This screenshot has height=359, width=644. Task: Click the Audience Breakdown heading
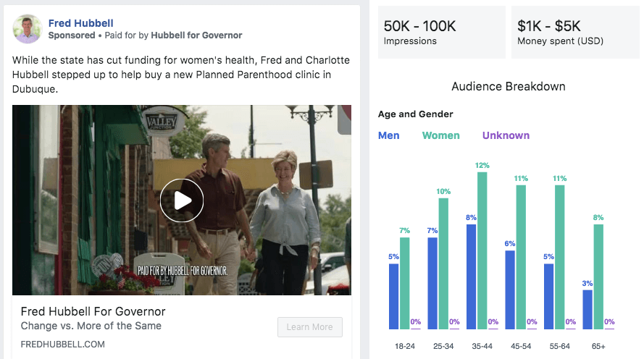(x=508, y=87)
